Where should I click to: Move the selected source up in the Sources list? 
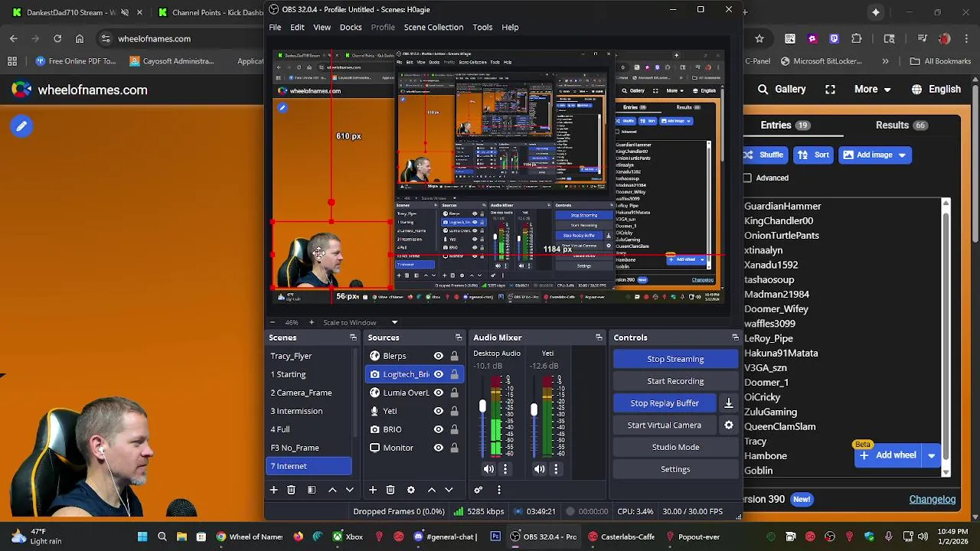432,490
